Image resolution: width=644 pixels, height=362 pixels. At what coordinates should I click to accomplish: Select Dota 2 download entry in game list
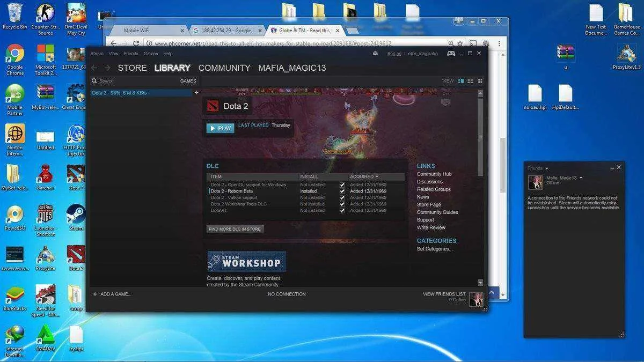coord(142,93)
